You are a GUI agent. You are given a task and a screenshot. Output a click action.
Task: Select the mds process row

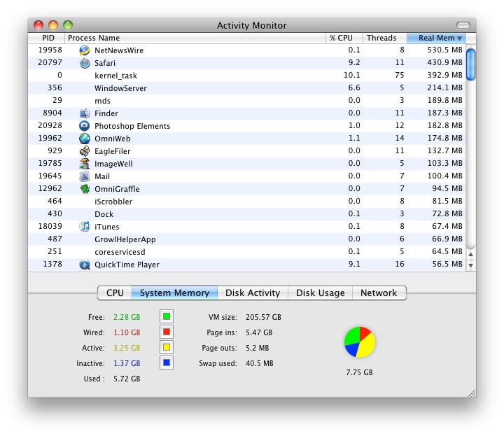(x=246, y=101)
